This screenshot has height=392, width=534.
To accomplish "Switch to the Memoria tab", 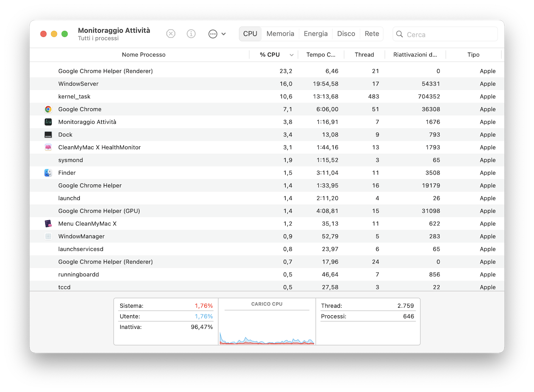I will coord(280,34).
